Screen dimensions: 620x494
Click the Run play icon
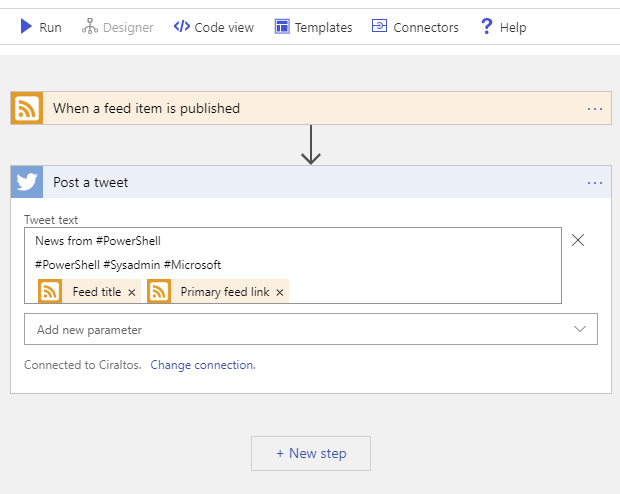(26, 26)
